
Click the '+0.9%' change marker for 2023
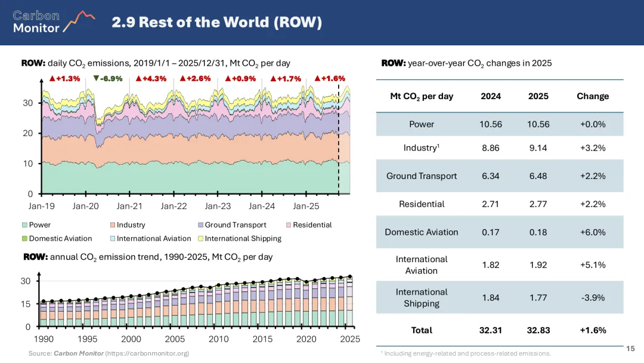tap(241, 79)
